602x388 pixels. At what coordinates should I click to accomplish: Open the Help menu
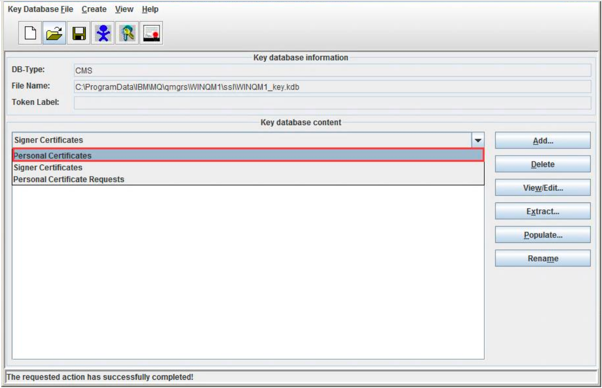pos(150,9)
